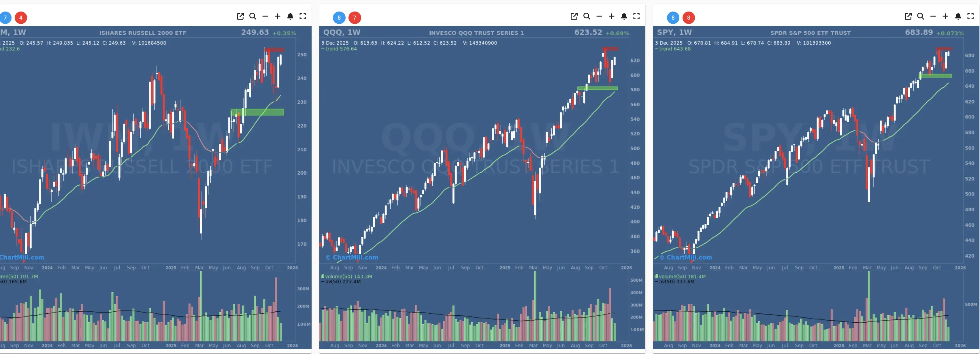Zoom out on the IWM chart
Viewport: 980px width, 354px height.
[265, 16]
